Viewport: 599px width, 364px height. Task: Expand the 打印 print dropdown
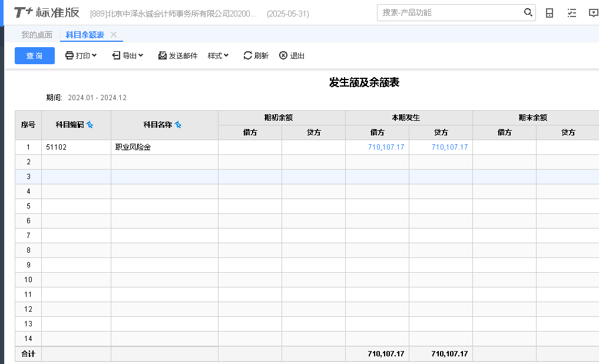[81, 55]
